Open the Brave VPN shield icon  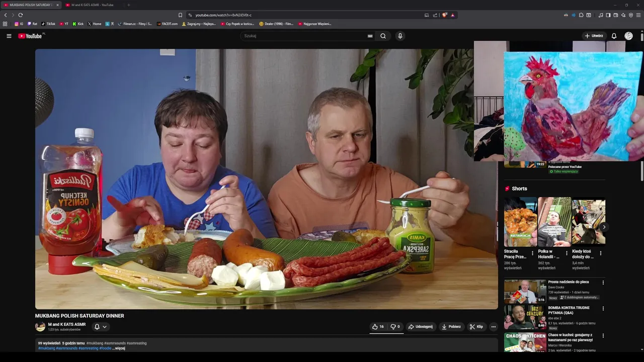[631, 15]
